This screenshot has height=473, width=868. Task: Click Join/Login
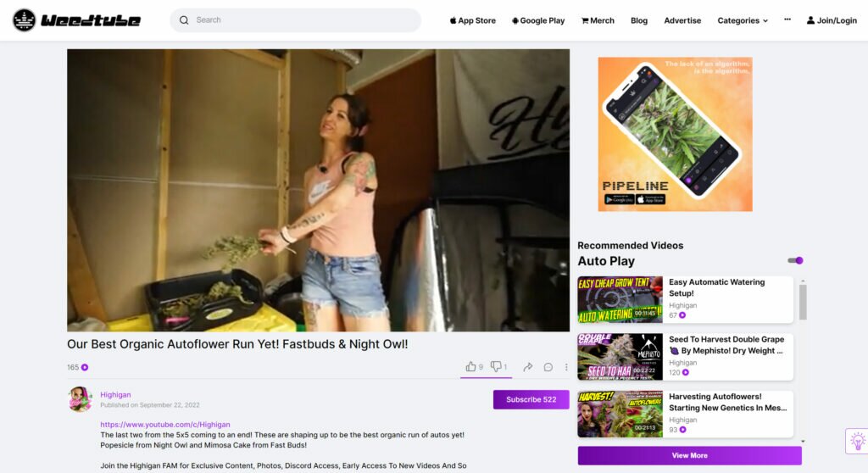tap(832, 20)
